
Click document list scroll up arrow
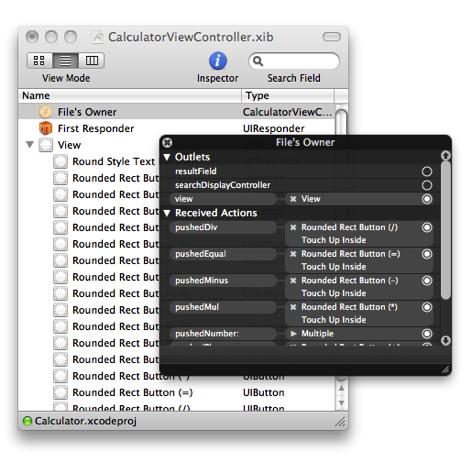(341, 388)
